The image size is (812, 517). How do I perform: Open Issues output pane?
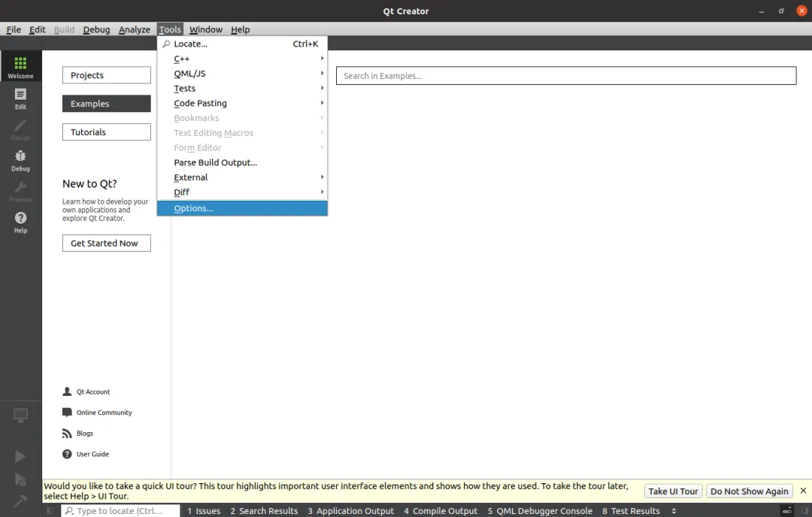pyautogui.click(x=204, y=511)
